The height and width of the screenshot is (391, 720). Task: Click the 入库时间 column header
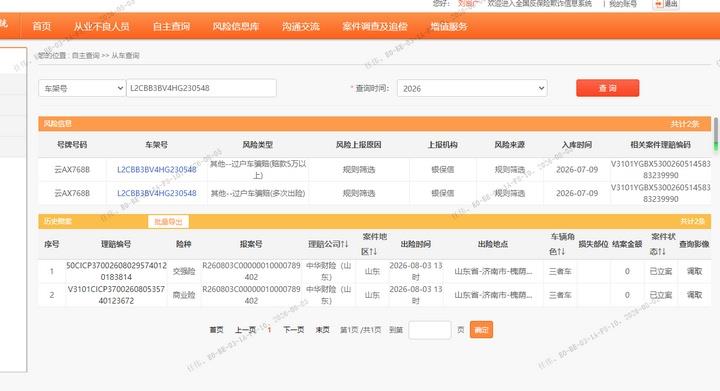577,145
